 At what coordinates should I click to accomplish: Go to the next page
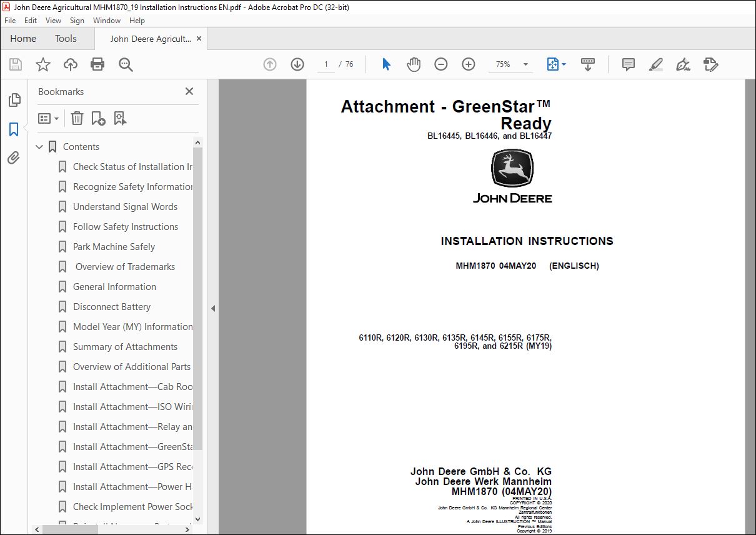click(x=297, y=64)
